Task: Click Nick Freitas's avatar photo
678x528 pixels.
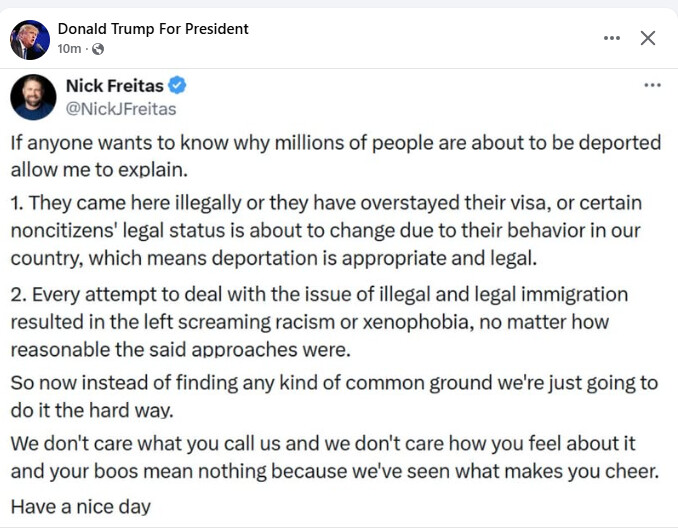Action: point(33,97)
